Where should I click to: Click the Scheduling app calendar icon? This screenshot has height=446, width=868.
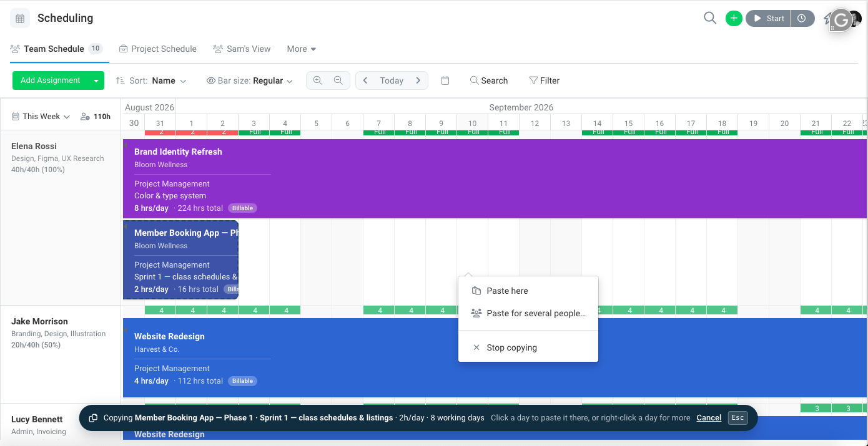[20, 18]
